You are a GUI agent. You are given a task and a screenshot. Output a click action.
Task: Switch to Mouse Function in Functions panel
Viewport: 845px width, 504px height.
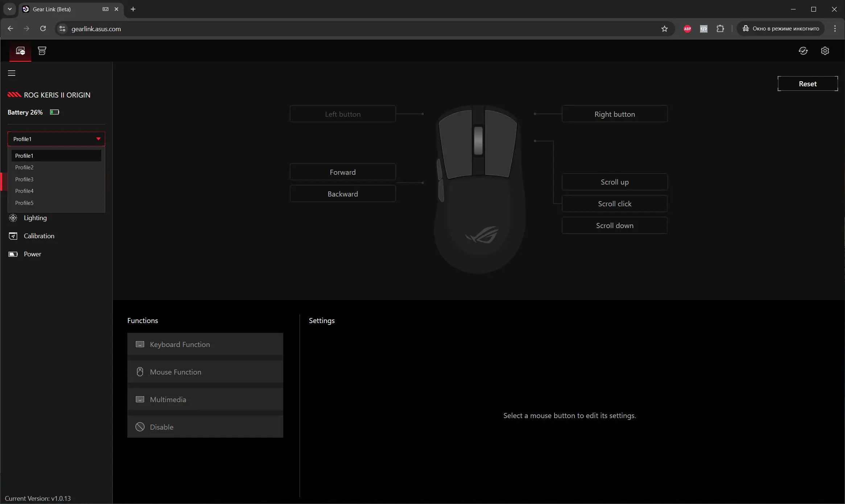[x=205, y=372]
